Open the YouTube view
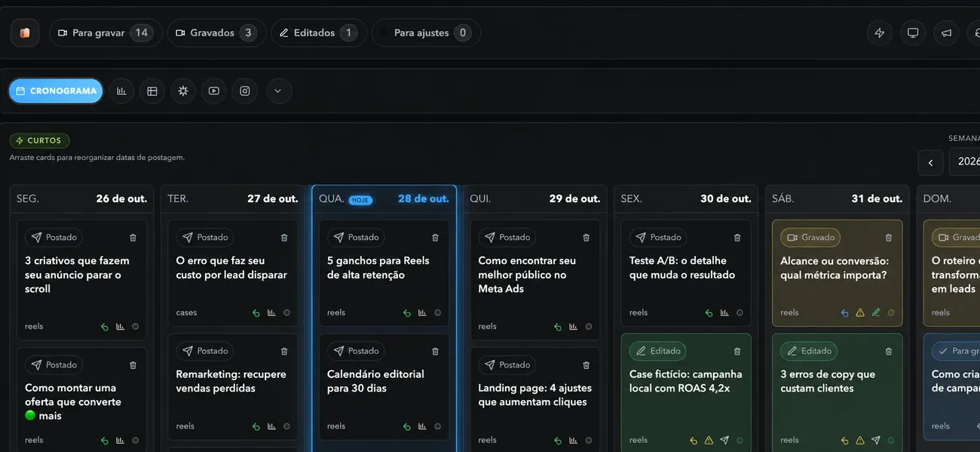 pos(214,91)
